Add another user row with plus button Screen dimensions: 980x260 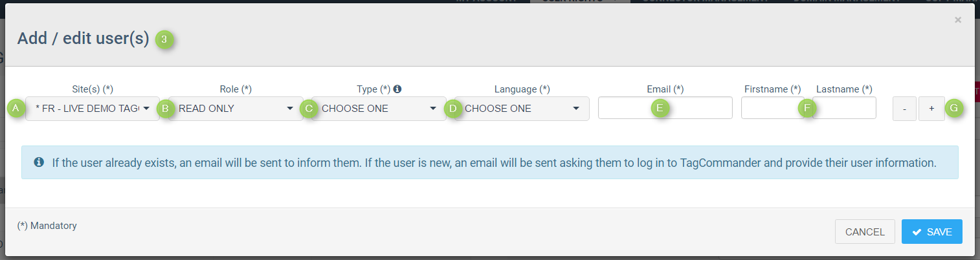[931, 109]
